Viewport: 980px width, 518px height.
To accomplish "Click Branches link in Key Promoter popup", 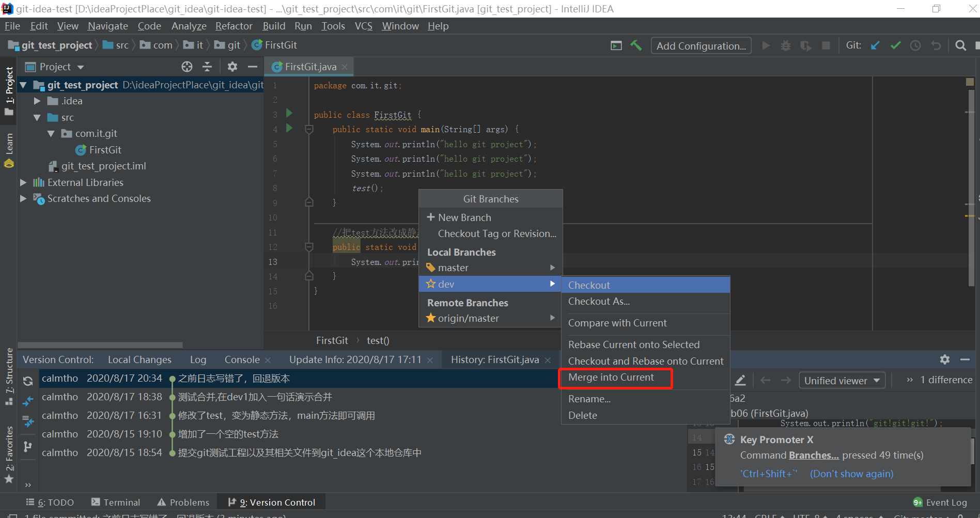I will 814,455.
